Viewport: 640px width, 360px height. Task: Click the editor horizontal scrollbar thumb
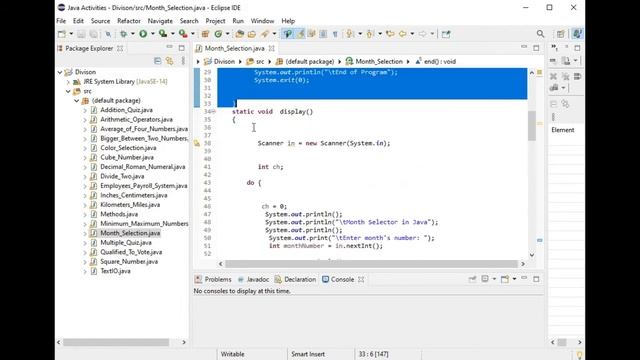click(371, 264)
